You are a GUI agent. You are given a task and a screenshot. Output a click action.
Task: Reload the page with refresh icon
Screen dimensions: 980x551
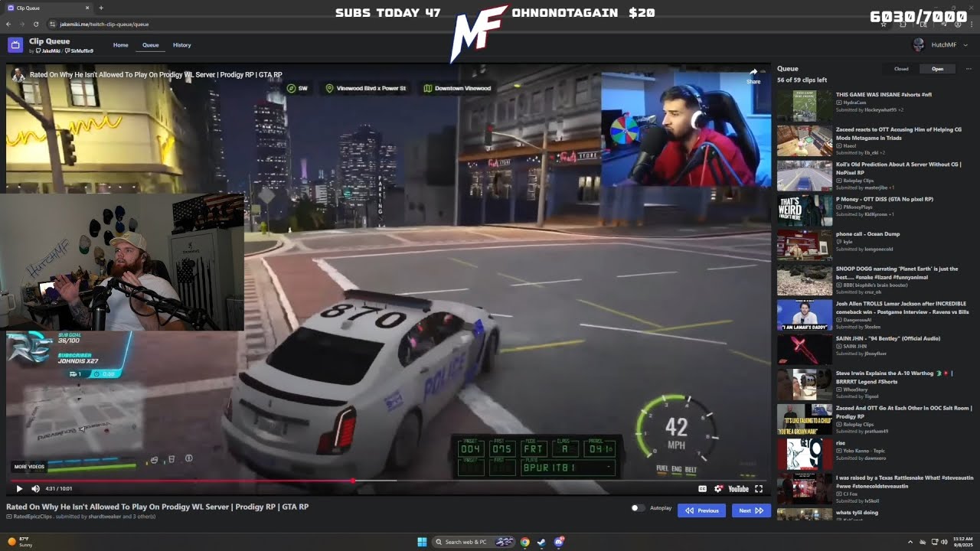(x=35, y=24)
